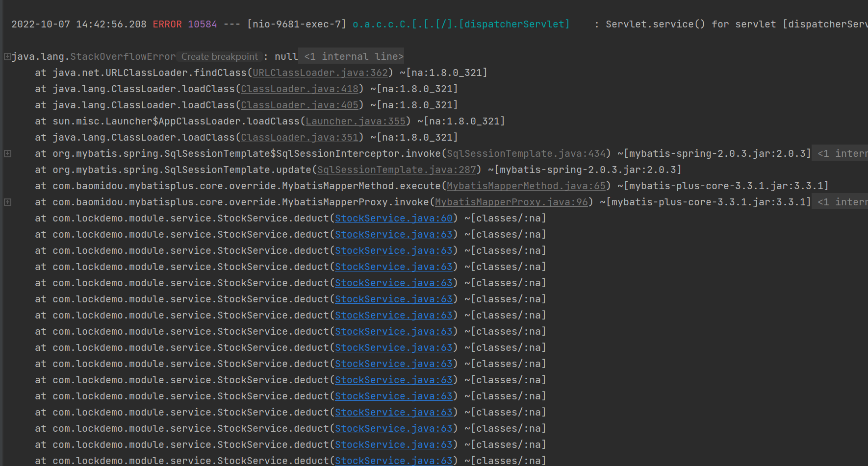
Task: Open URLClassLoader.java:362 source link
Action: tap(320, 73)
